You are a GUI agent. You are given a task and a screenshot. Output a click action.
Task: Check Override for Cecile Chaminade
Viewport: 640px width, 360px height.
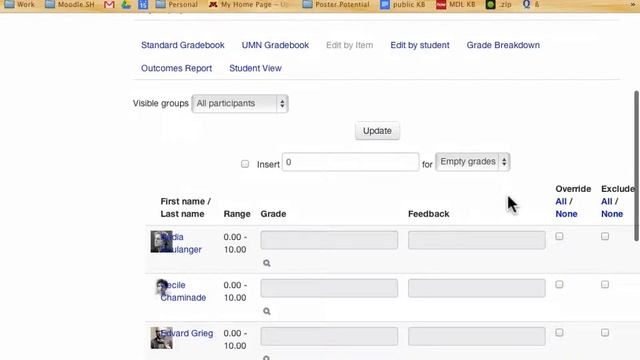click(559, 284)
